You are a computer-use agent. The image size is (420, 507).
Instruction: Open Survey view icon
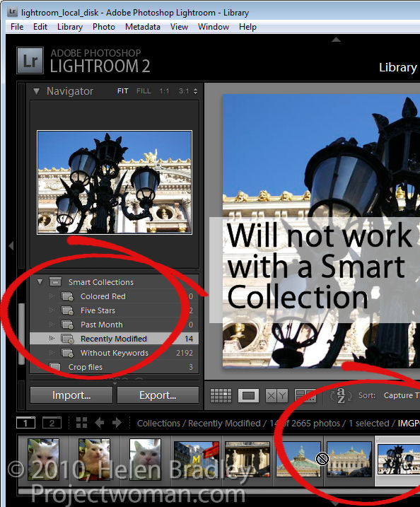coord(305,395)
